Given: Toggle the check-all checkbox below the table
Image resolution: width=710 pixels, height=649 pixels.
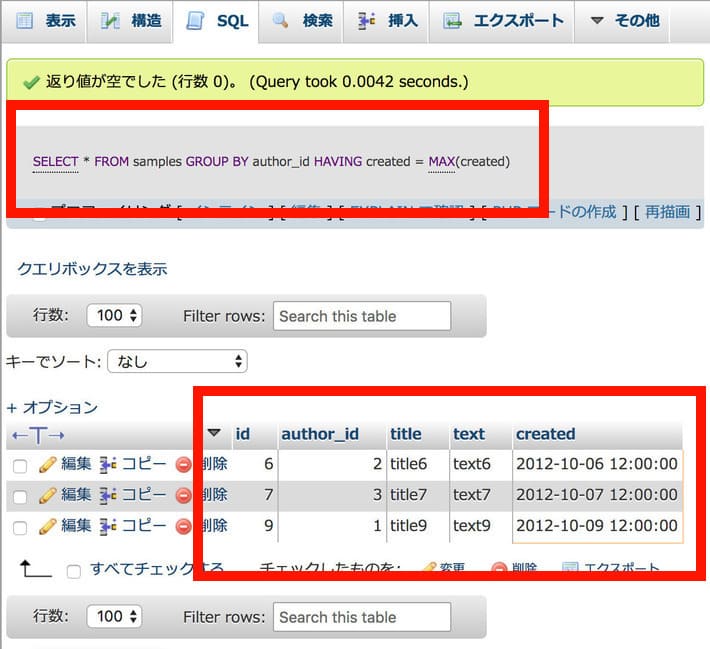Looking at the screenshot, I should tap(73, 571).
